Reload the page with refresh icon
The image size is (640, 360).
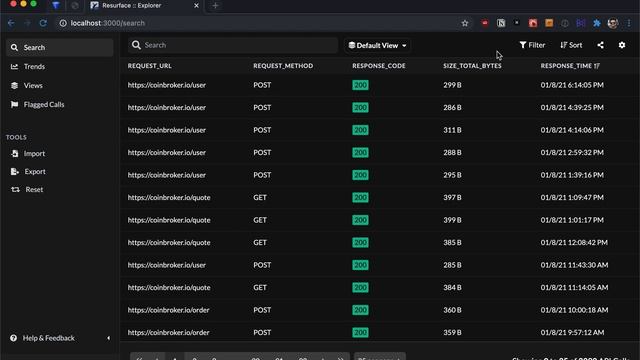(x=43, y=23)
